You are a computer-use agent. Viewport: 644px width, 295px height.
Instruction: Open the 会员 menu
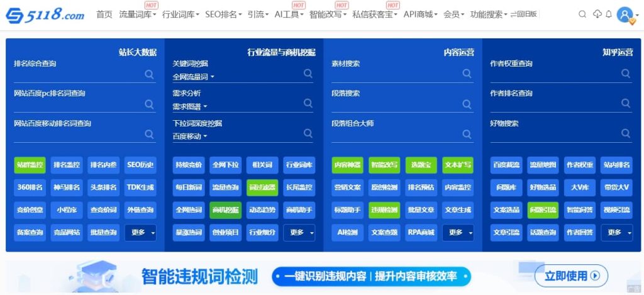454,15
